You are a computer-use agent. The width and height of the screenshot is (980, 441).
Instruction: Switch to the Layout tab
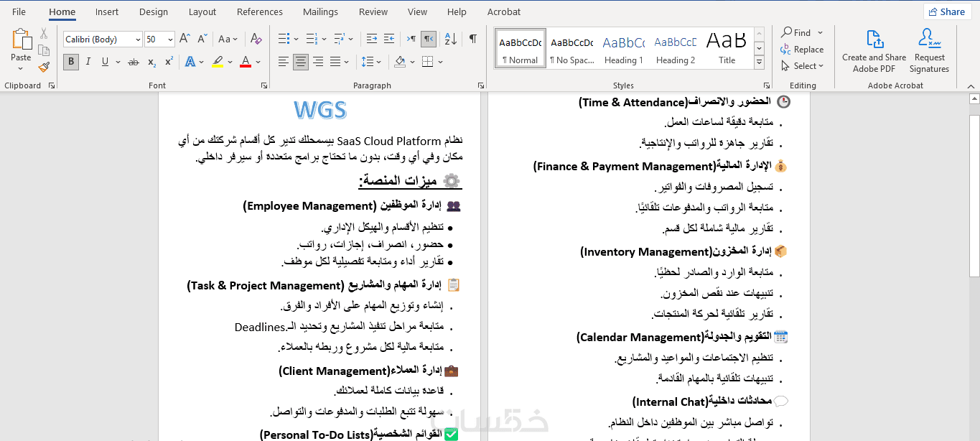pos(202,11)
